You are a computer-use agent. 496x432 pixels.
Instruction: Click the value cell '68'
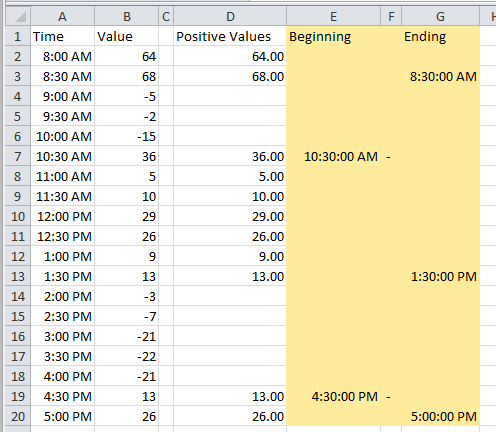pos(127,76)
